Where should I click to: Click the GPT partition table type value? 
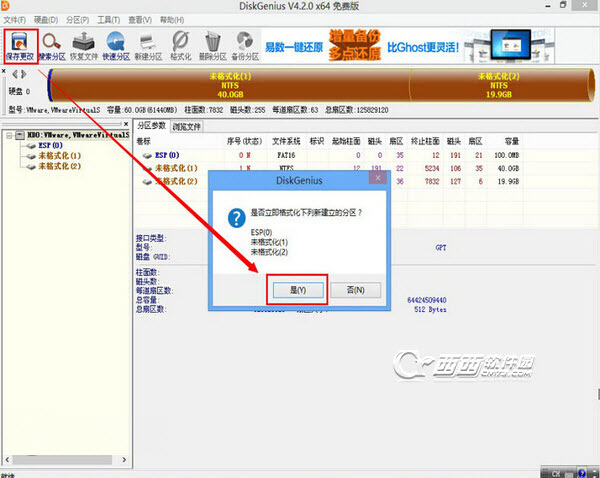(441, 248)
